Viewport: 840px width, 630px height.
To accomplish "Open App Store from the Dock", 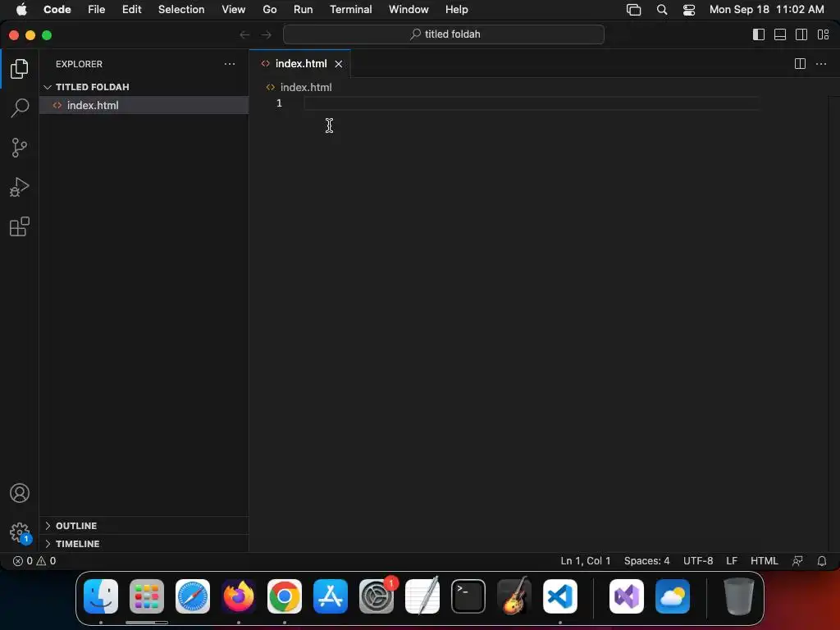I will 331,596.
